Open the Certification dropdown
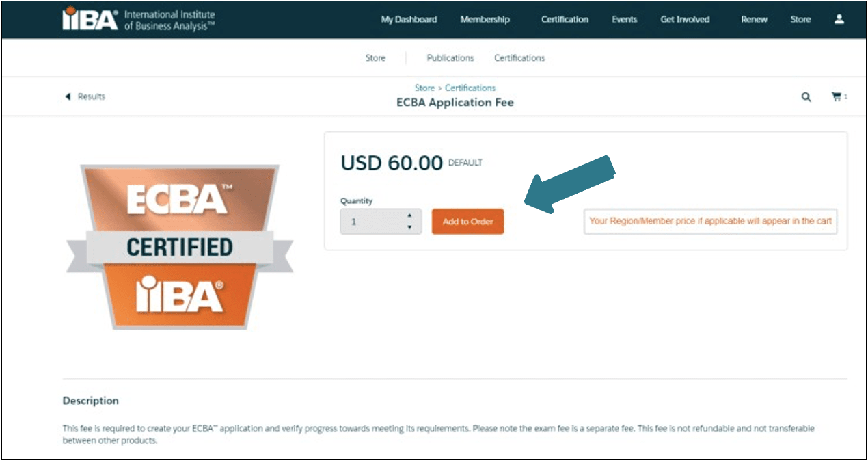The image size is (868, 461). coord(565,19)
